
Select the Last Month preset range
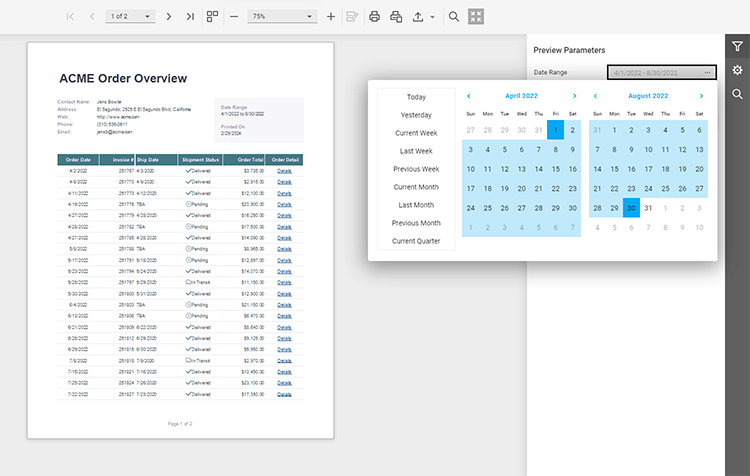[x=416, y=205]
